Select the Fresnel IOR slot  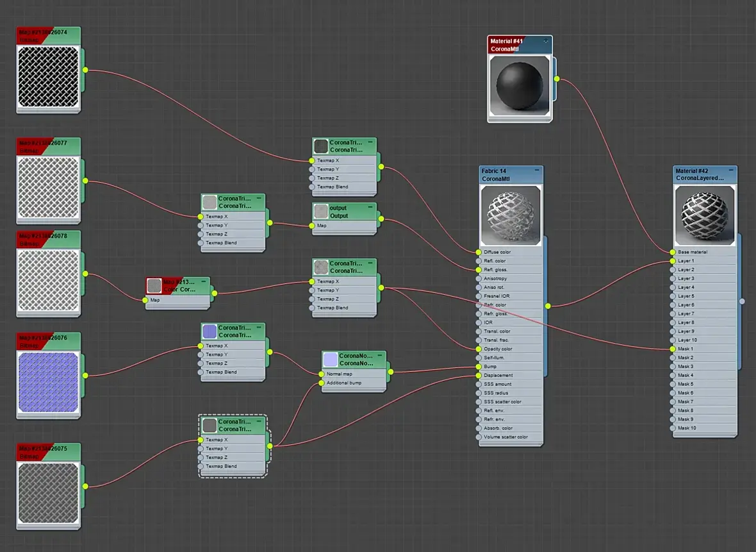511,296
